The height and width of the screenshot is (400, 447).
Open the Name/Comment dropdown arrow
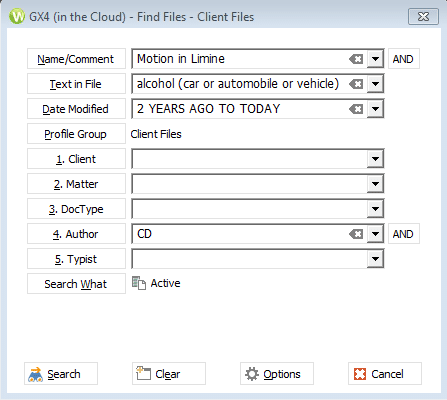point(375,59)
